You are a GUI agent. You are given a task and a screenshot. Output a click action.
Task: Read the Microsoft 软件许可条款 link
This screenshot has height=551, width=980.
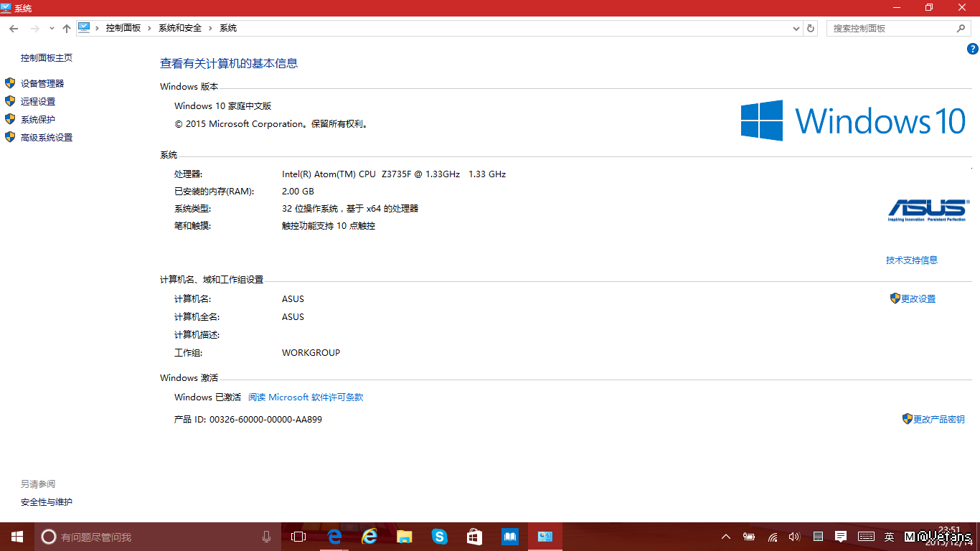pyautogui.click(x=306, y=397)
